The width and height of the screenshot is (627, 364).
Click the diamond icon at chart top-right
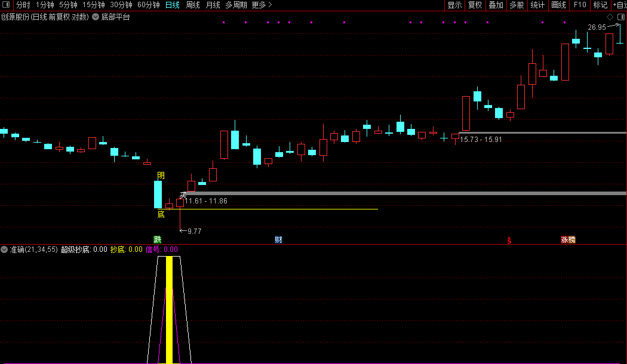[610, 17]
